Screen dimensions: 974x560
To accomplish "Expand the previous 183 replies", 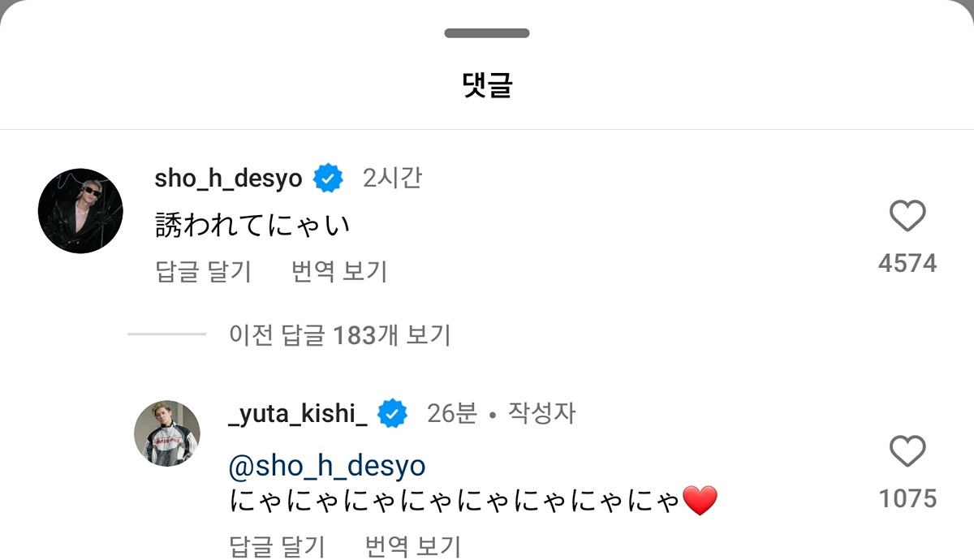I will [339, 334].
